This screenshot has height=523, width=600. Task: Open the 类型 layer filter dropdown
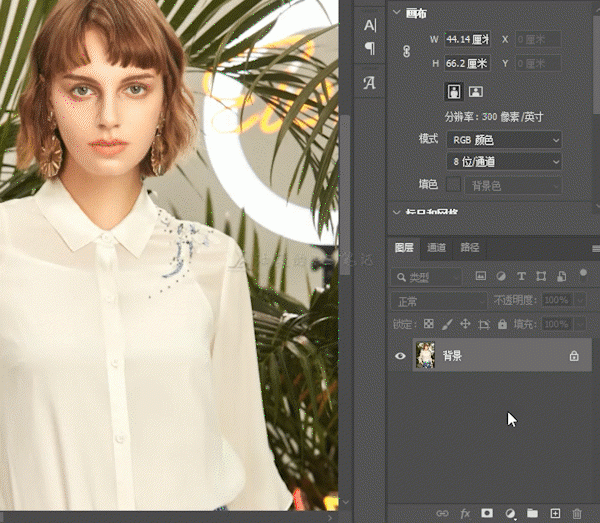coord(426,277)
